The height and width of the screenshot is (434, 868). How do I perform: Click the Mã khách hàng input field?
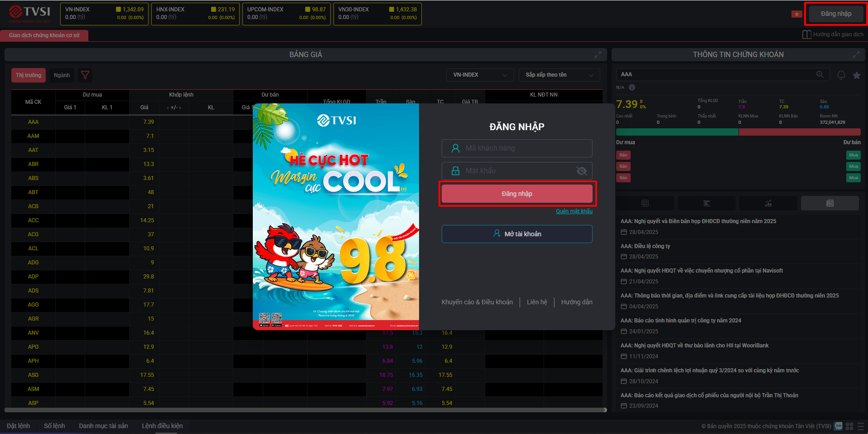tap(517, 148)
